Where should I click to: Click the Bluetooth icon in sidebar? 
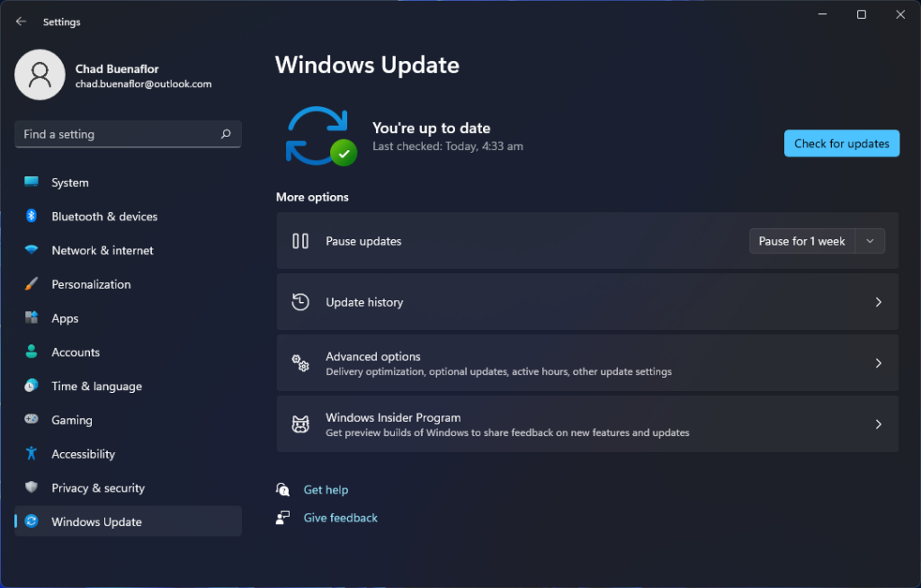[x=31, y=216]
